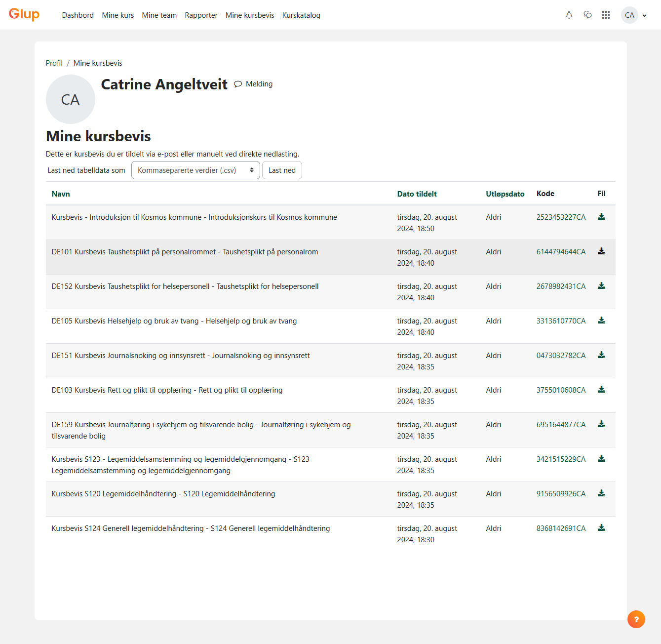
Task: Open certificate code 8368142691CA
Action: coord(561,528)
